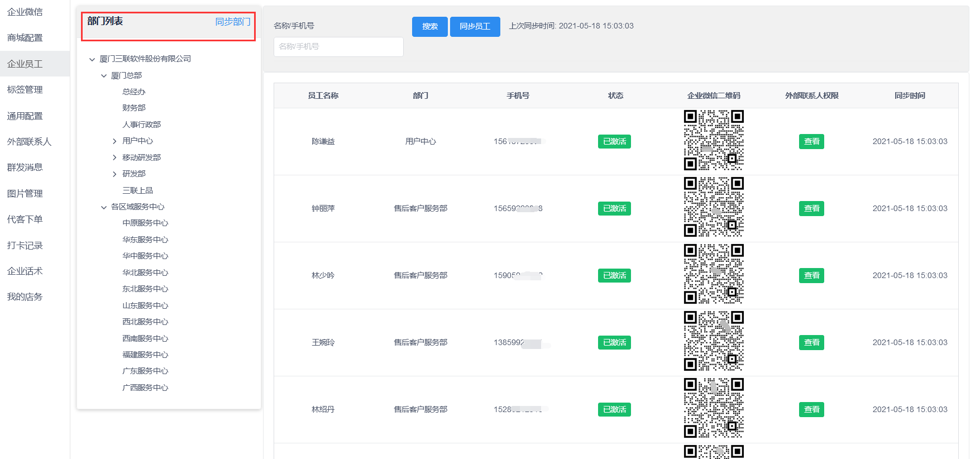Open 林少吟's QR code thumbnail
Viewport: 980px width, 459px height.
tap(714, 274)
